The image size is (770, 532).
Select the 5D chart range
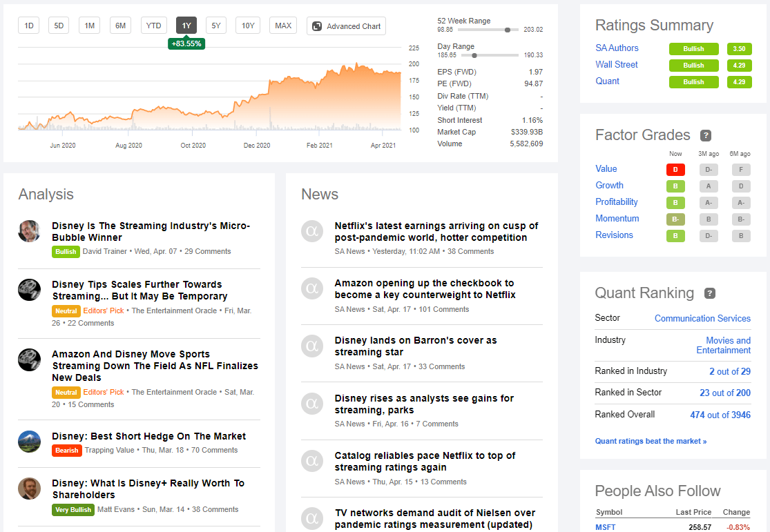[59, 26]
